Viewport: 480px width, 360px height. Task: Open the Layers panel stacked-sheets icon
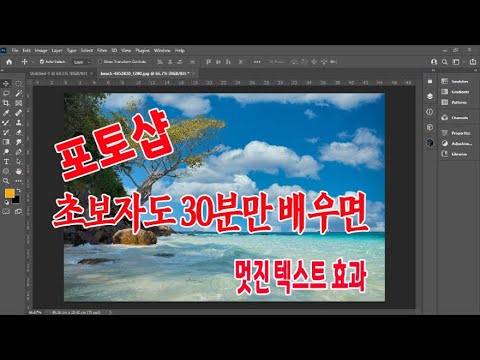430,96
